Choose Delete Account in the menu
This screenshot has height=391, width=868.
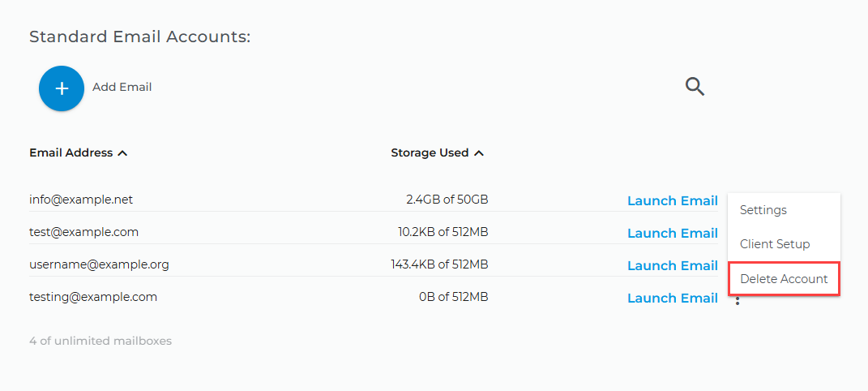tap(784, 278)
